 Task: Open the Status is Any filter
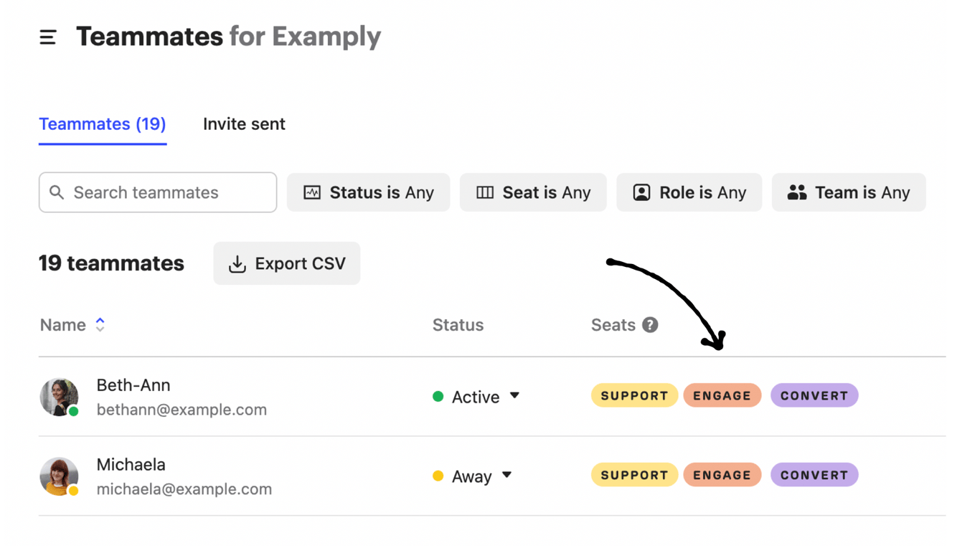(368, 192)
